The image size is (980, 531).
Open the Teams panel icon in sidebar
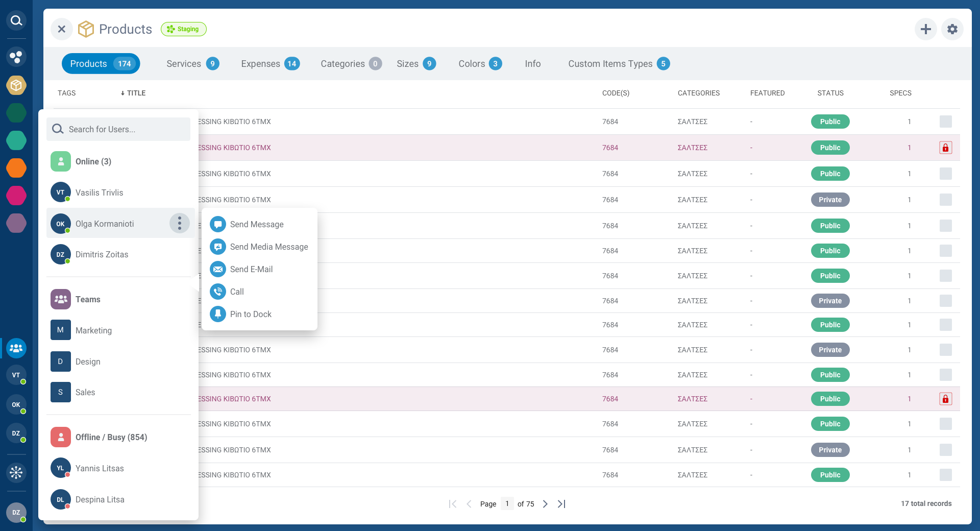click(16, 348)
